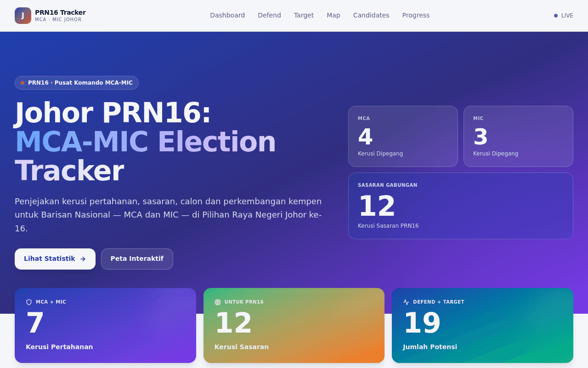Go to the Defend section
This screenshot has width=588, height=368.
[x=269, y=15]
